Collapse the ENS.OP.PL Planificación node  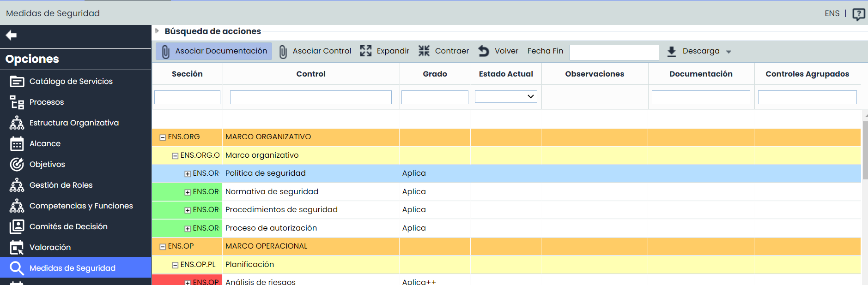click(175, 265)
